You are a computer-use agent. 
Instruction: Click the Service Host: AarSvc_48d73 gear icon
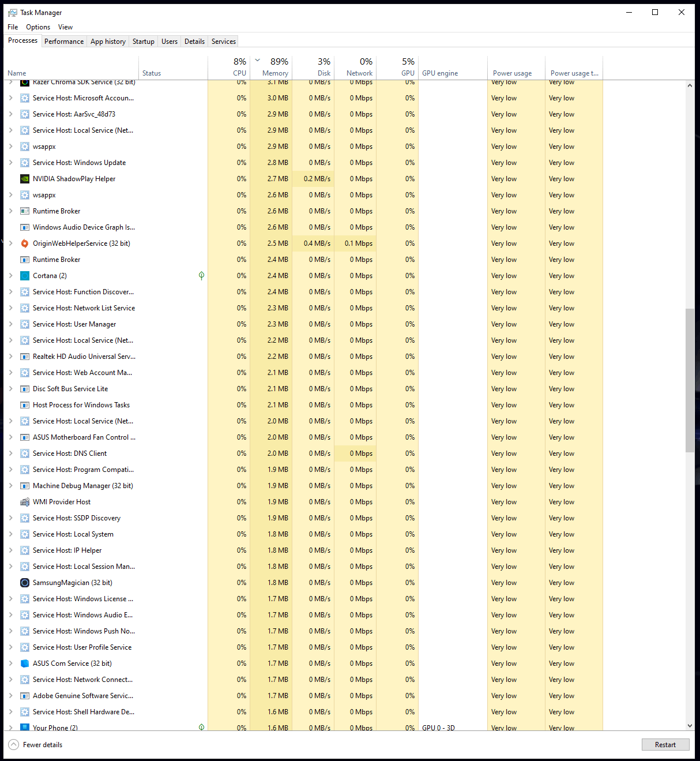pos(25,114)
